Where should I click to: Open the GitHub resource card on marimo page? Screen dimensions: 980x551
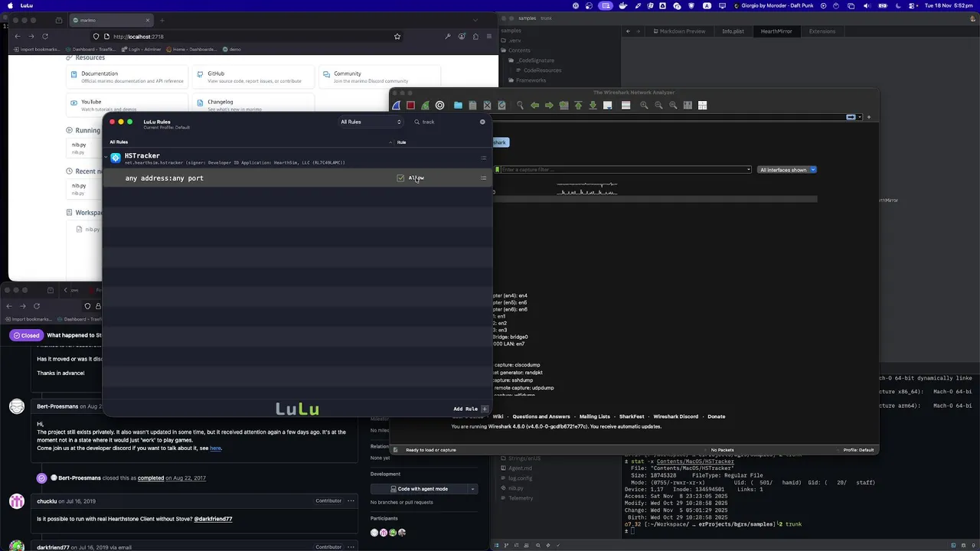click(x=253, y=77)
